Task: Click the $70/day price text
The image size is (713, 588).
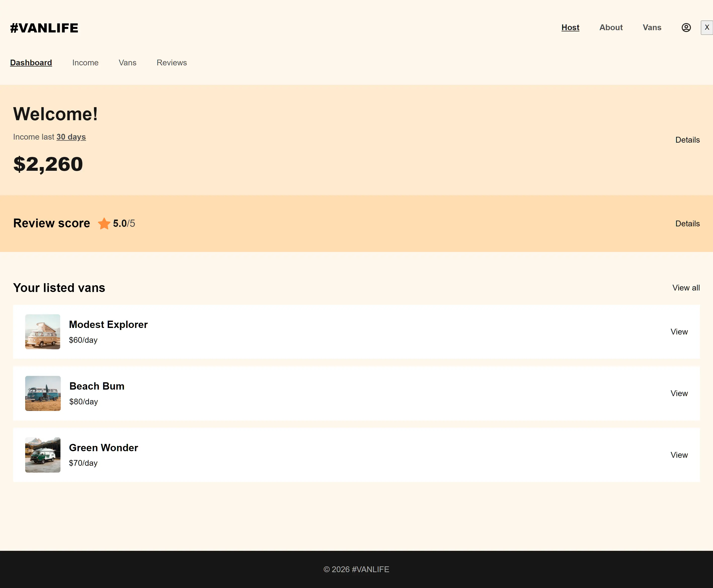Action: (83, 463)
